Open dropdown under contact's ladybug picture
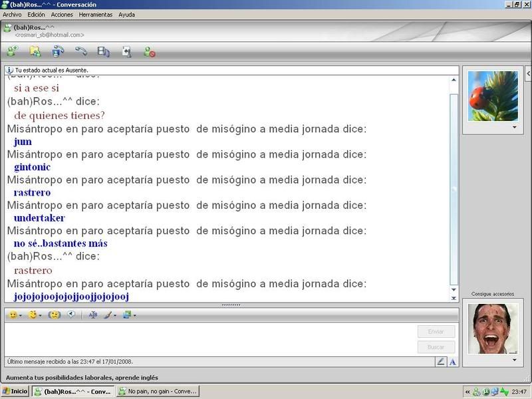The image size is (532, 399). (514, 127)
